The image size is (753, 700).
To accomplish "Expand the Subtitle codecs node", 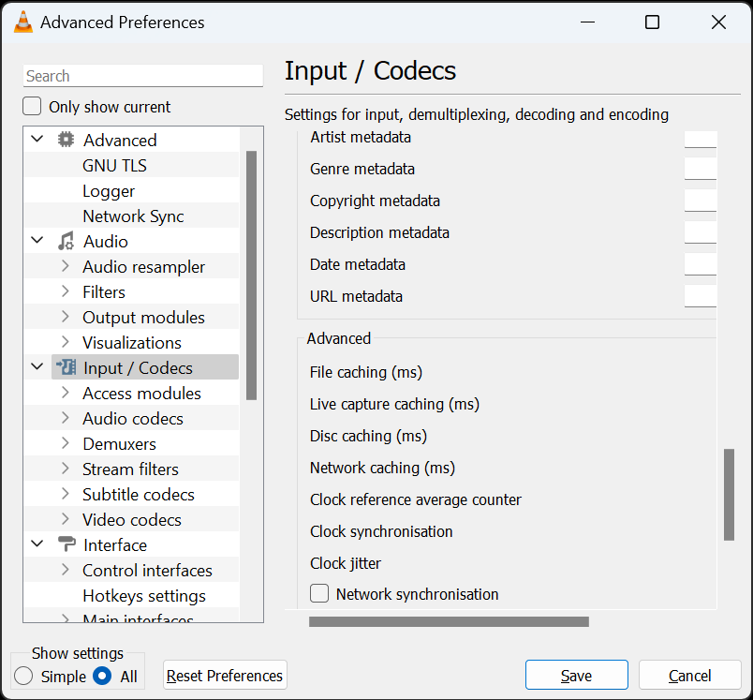I will point(66,494).
